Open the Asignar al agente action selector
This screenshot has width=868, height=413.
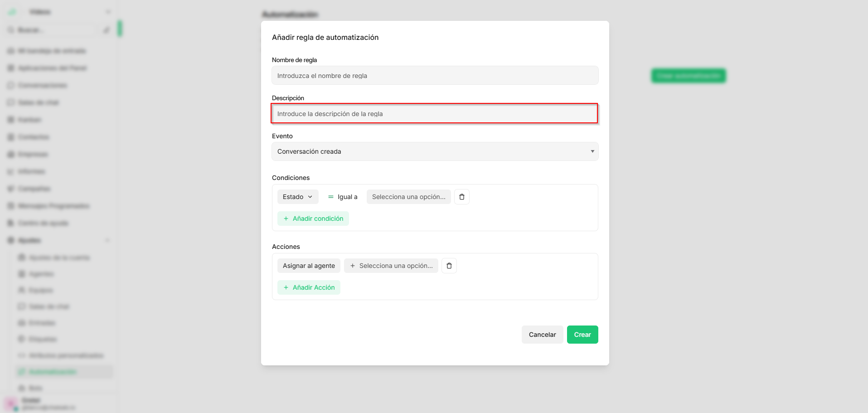point(309,266)
